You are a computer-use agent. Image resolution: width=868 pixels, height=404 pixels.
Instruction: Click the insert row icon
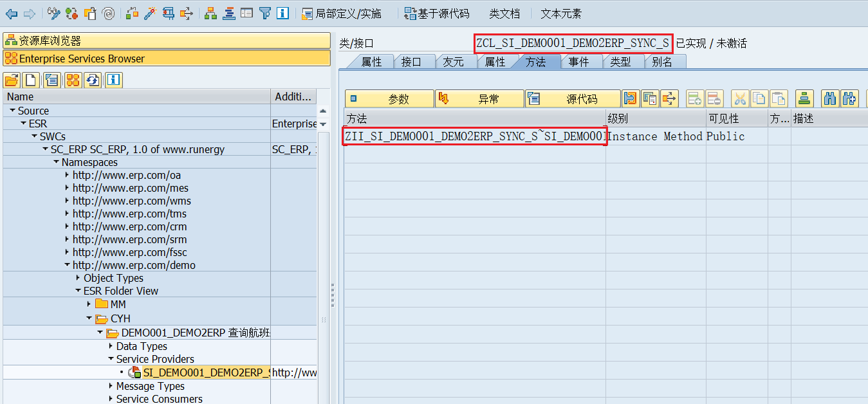coord(695,98)
